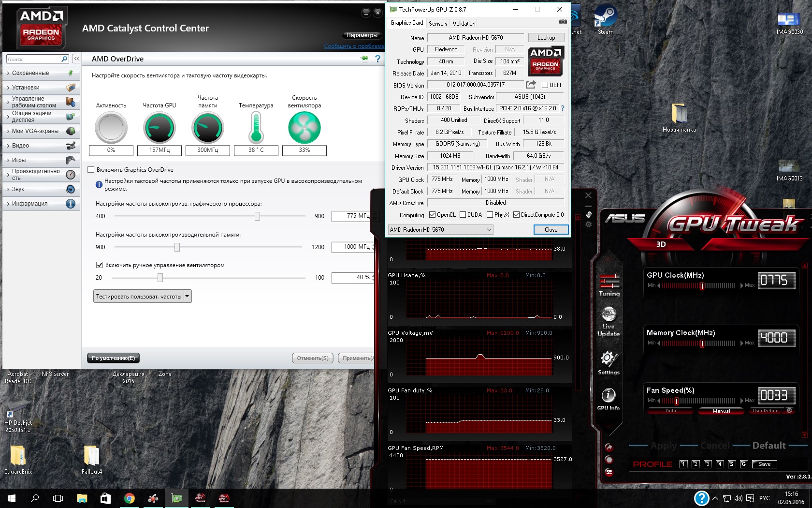This screenshot has height=508, width=812.
Task: Expand the Мои VGA-экраны section
Action: (x=41, y=131)
